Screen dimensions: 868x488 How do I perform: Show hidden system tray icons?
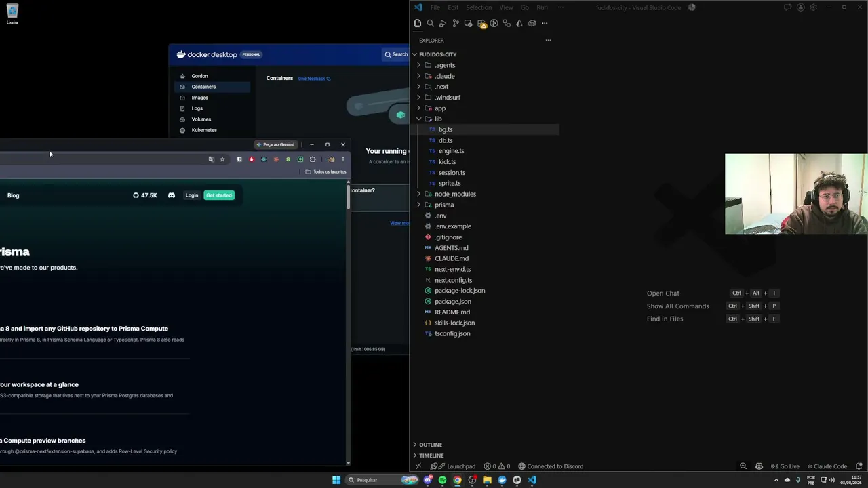tap(776, 480)
